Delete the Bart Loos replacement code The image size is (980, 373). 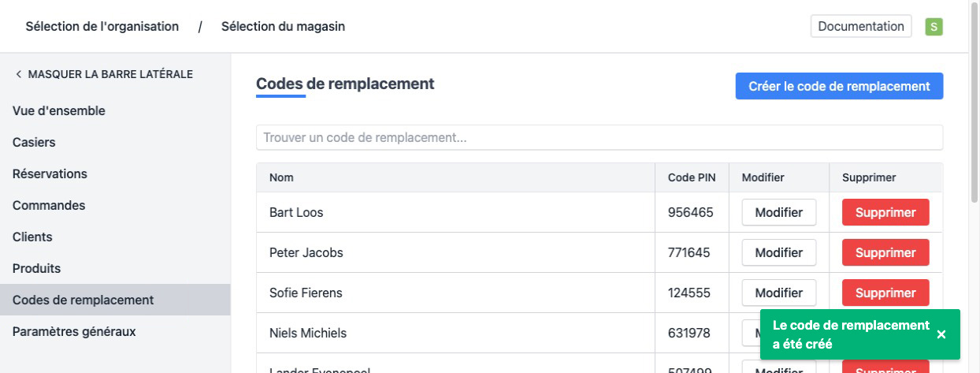coord(885,212)
